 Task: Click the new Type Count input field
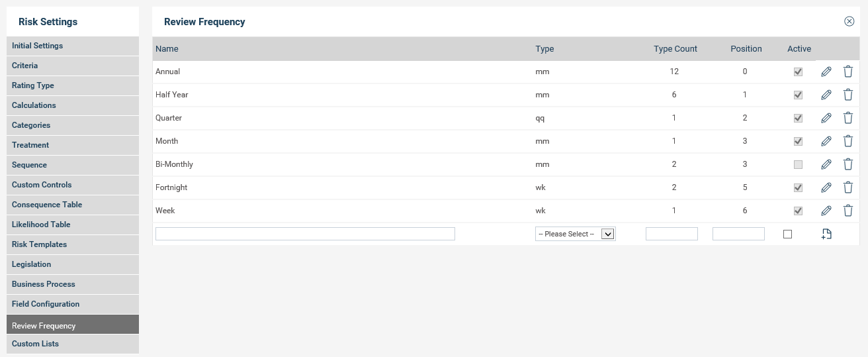click(x=672, y=234)
